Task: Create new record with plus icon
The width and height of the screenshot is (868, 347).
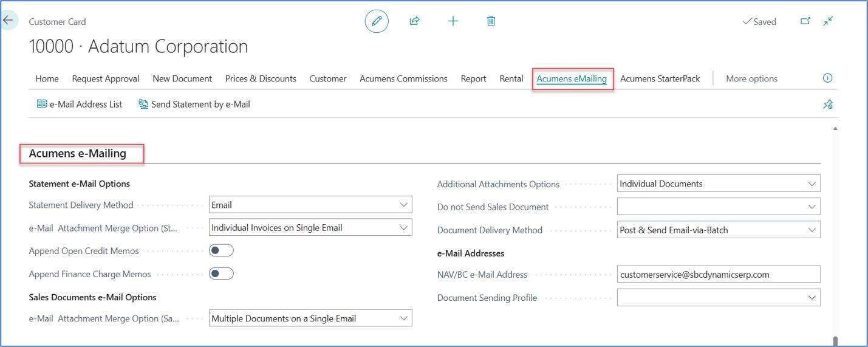Action: tap(453, 21)
